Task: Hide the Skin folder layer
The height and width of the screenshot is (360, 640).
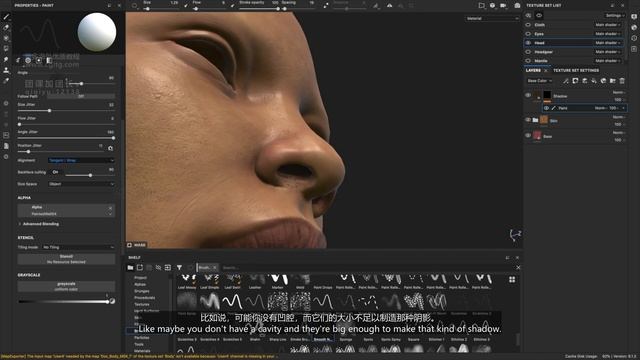Action: click(528, 120)
